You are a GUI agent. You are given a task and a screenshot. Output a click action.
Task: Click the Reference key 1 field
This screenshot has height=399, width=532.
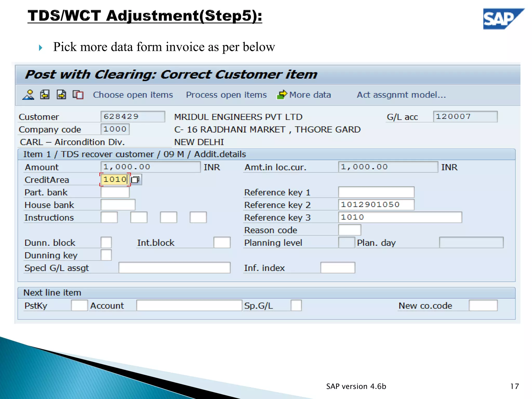tap(376, 192)
